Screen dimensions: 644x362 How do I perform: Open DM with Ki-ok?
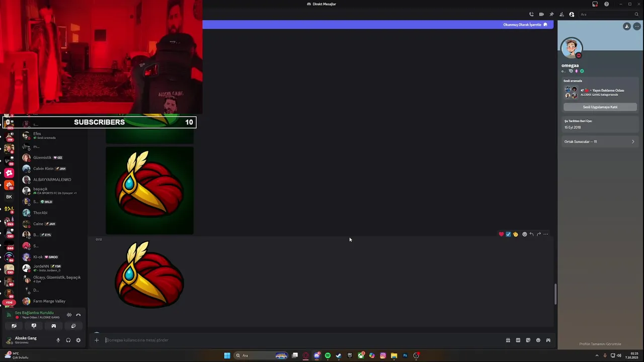click(52, 257)
